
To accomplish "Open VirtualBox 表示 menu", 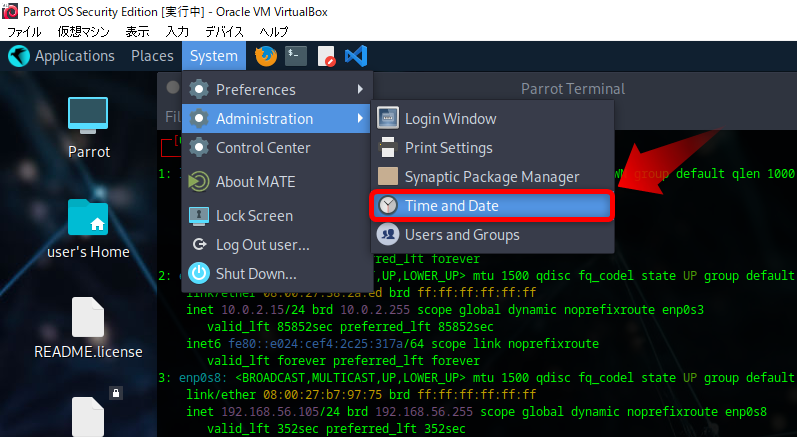I will pyautogui.click(x=137, y=32).
